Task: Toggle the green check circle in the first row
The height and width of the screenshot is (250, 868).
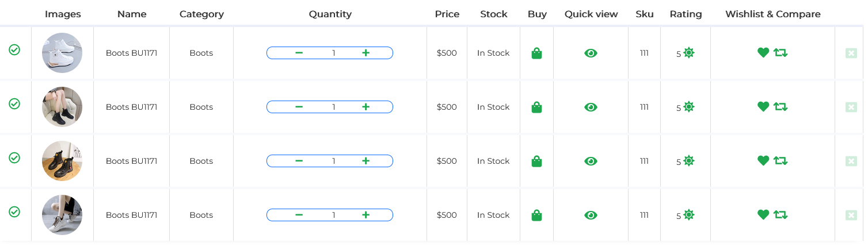Action: [x=14, y=50]
